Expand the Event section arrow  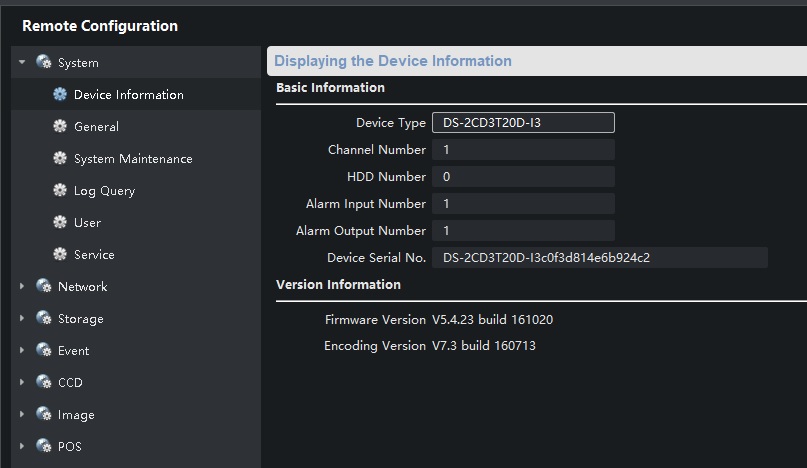tap(22, 351)
